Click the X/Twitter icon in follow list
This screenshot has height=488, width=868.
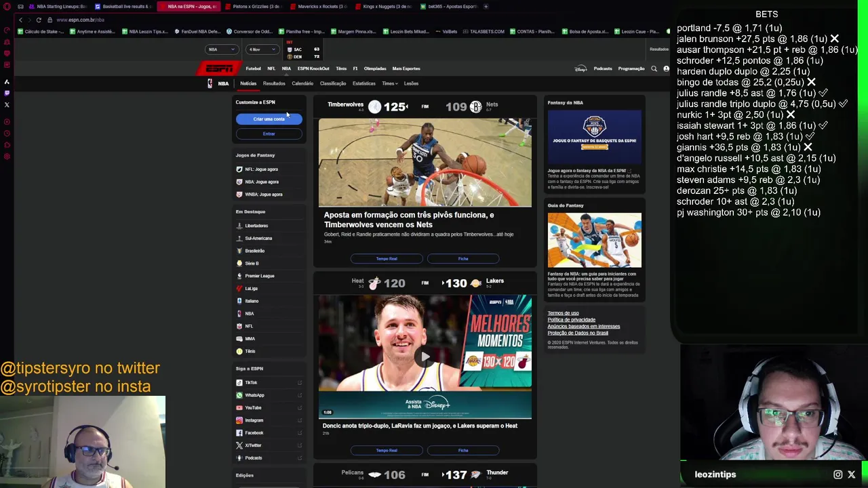point(239,445)
